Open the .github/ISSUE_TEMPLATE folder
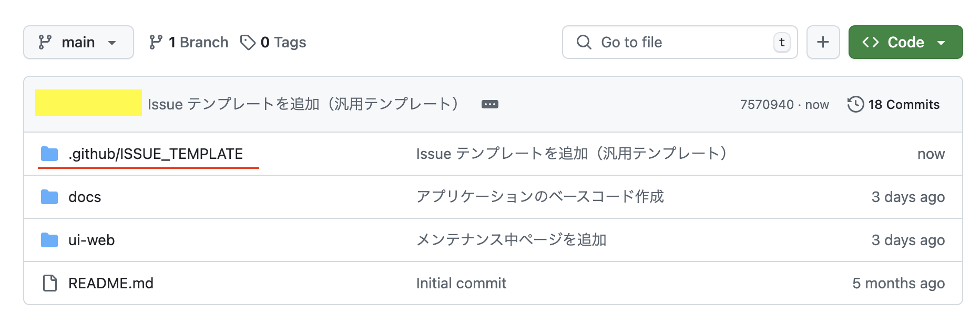This screenshot has height=322, width=980. coord(155,154)
